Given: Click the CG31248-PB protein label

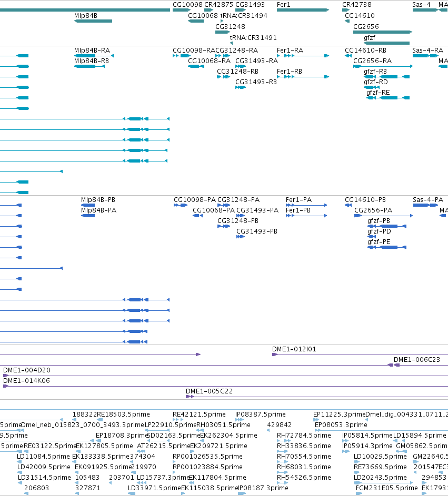Looking at the screenshot, I should tap(238, 221).
